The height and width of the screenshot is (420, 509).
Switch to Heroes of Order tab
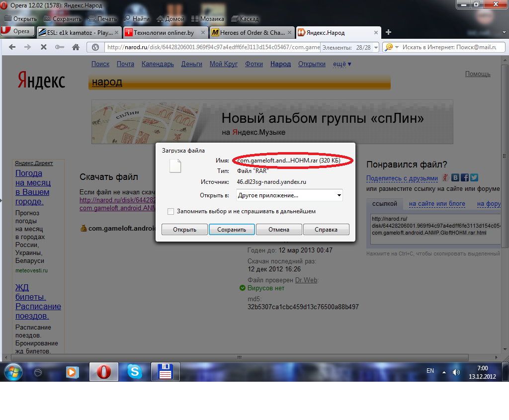point(252,32)
